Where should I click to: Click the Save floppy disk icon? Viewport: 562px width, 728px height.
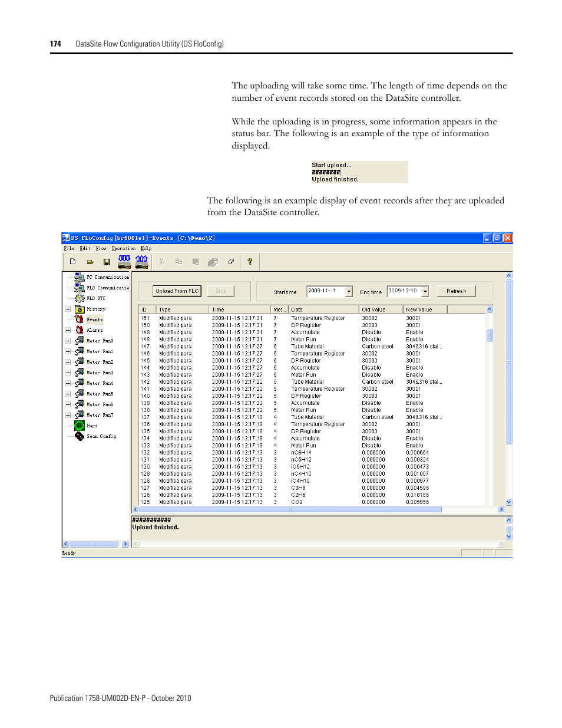point(107,262)
